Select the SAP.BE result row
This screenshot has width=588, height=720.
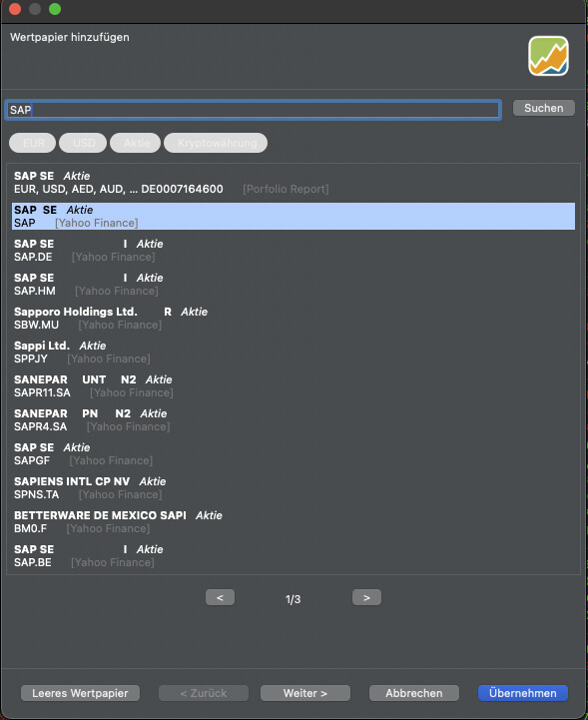click(x=294, y=556)
